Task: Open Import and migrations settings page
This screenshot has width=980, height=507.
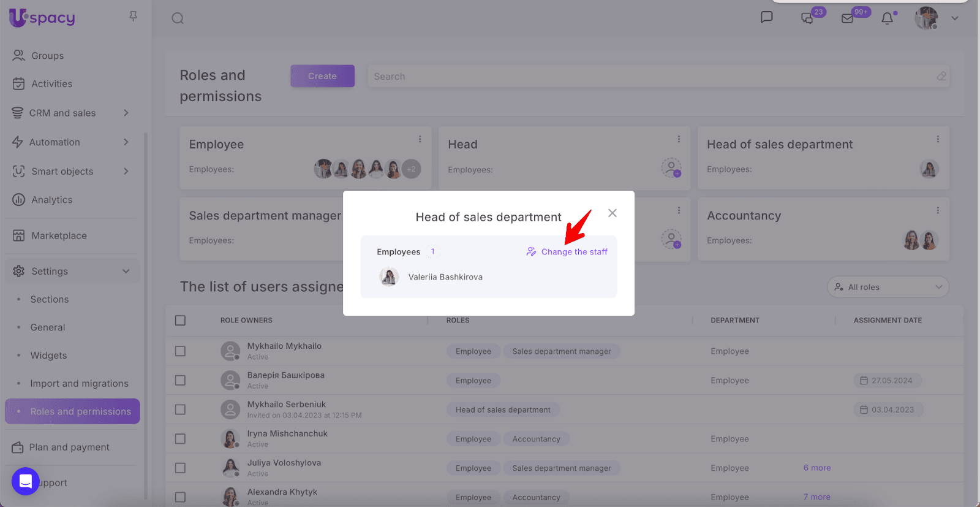Action: pos(79,384)
